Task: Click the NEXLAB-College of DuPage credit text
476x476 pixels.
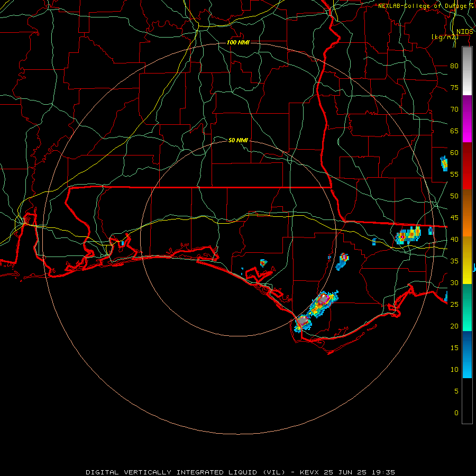Action: (426, 6)
